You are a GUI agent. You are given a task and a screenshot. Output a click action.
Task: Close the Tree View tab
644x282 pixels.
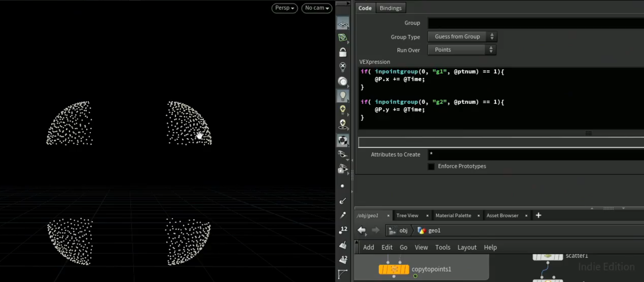tap(427, 216)
